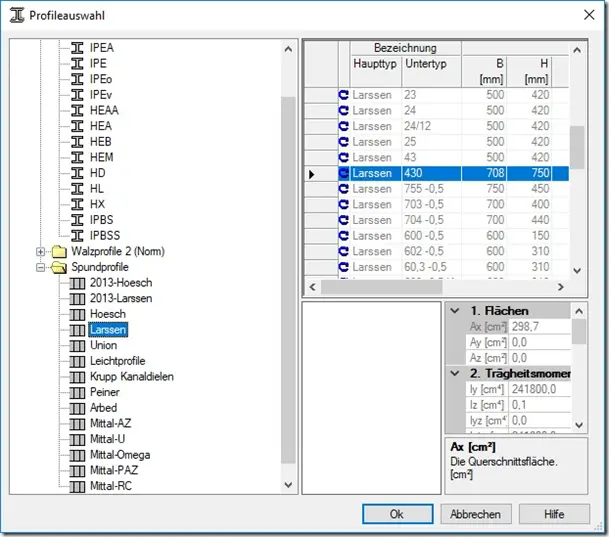Click the sheet pile icon beside 2013-Hoesch

(77, 283)
